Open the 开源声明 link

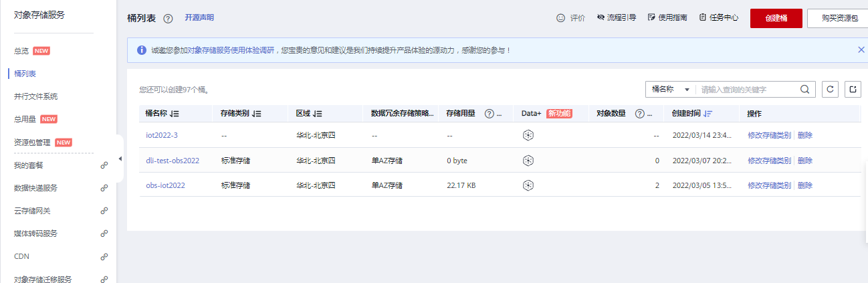199,18
